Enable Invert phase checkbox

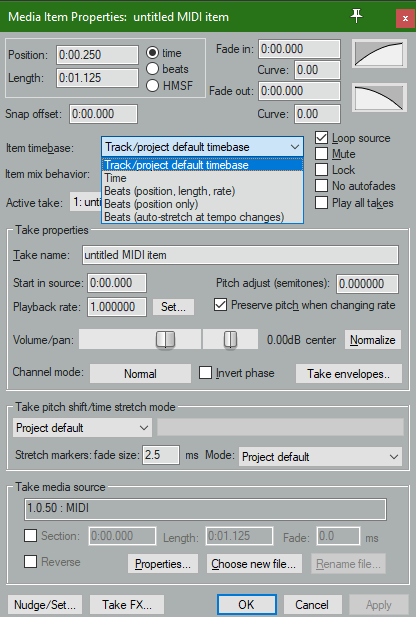tap(205, 373)
